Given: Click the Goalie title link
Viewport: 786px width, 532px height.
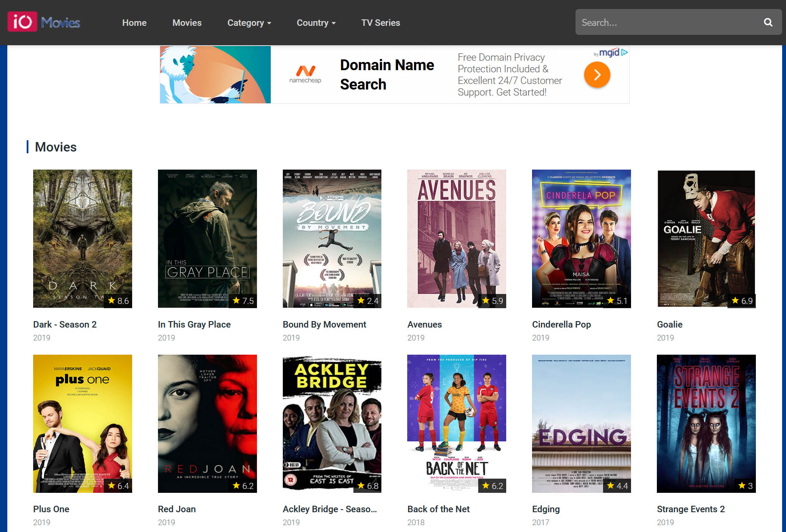Looking at the screenshot, I should click(670, 325).
